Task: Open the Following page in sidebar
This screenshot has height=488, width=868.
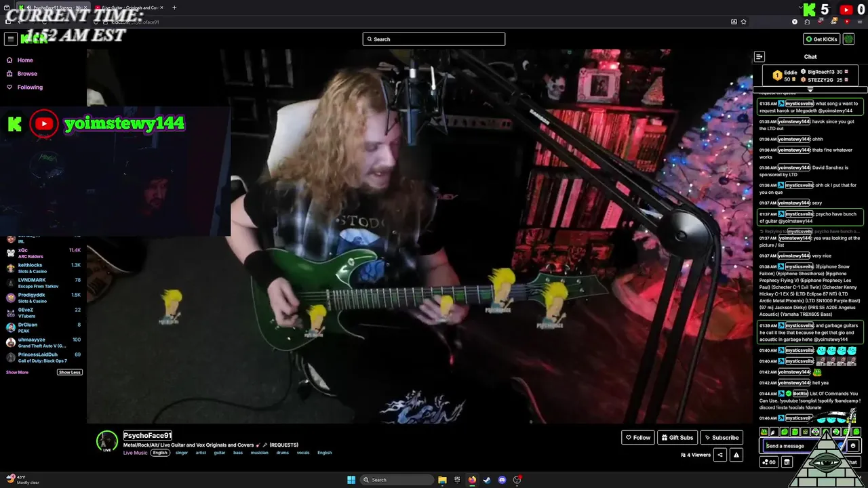Action: point(25,87)
